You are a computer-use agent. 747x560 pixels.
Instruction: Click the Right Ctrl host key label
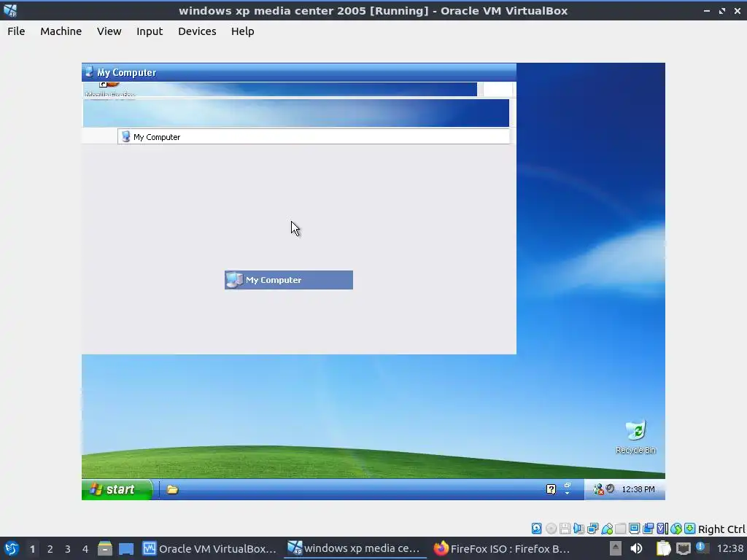click(x=721, y=529)
